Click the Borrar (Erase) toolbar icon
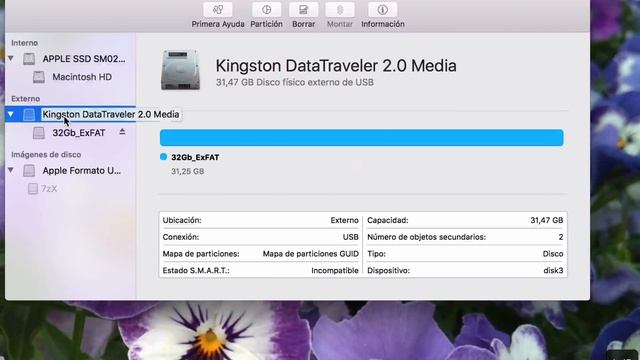 pyautogui.click(x=303, y=10)
